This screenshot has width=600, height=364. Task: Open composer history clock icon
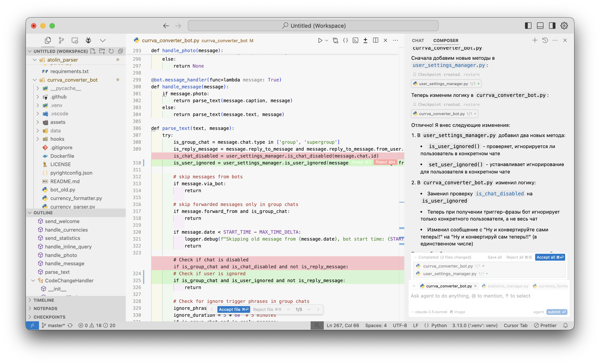click(x=545, y=40)
